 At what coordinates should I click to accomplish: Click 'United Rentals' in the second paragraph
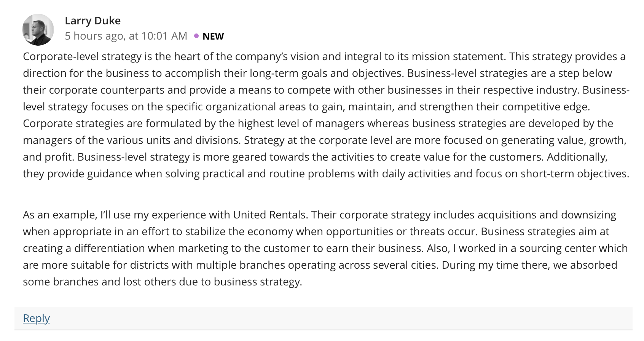point(269,215)
